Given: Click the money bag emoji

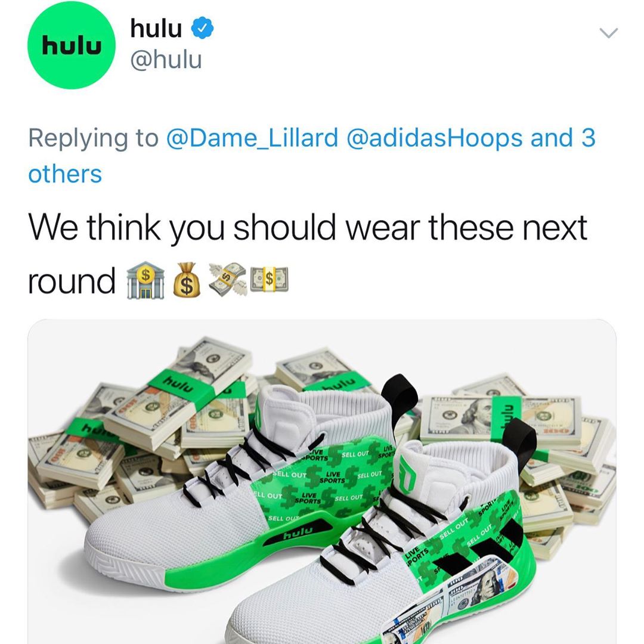Looking at the screenshot, I should (x=187, y=280).
